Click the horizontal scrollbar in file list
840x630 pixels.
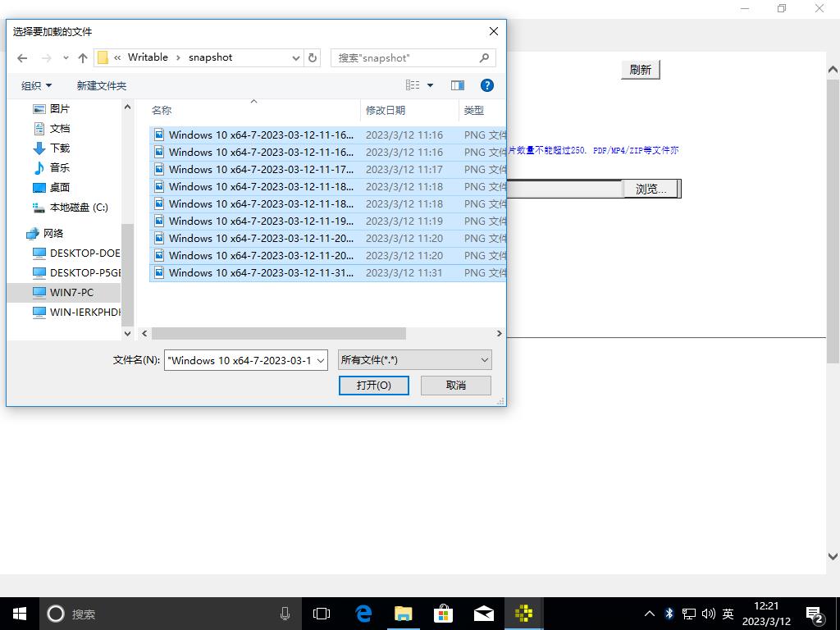(x=279, y=333)
